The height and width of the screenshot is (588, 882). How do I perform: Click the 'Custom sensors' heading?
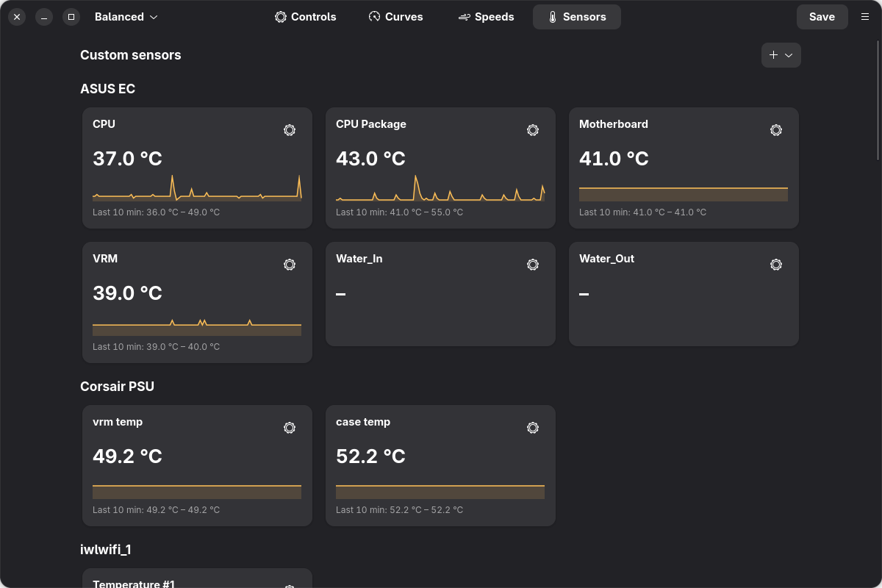point(131,55)
